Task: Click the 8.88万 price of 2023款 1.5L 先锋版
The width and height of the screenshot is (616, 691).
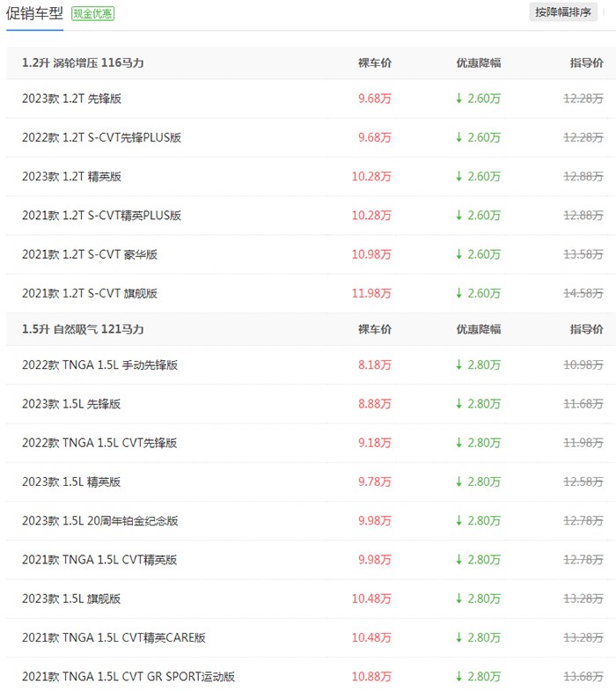Action: coord(375,404)
